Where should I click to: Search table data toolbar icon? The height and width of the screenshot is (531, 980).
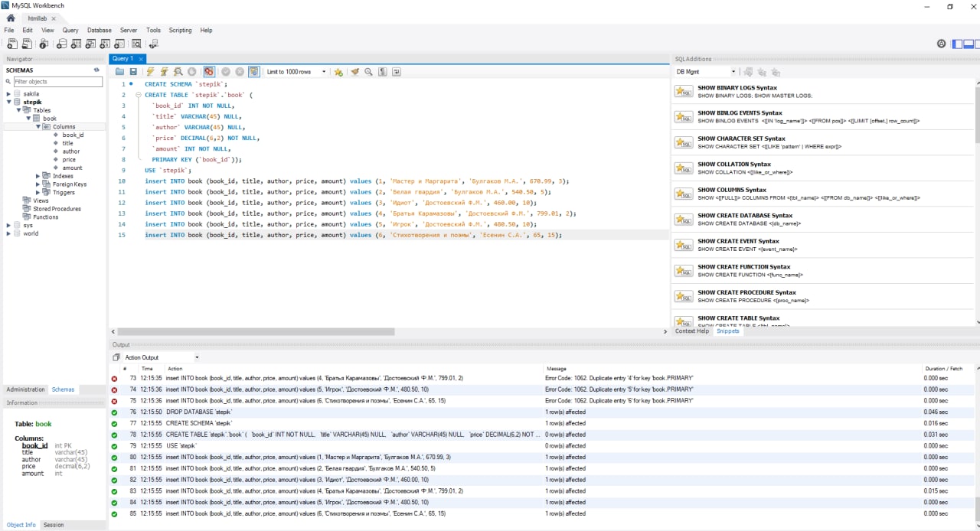(x=136, y=44)
